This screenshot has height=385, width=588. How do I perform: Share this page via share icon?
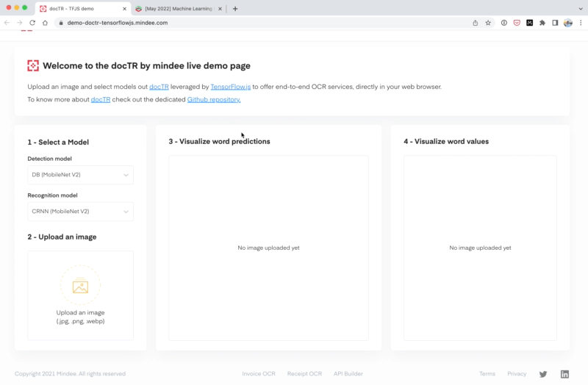(475, 23)
